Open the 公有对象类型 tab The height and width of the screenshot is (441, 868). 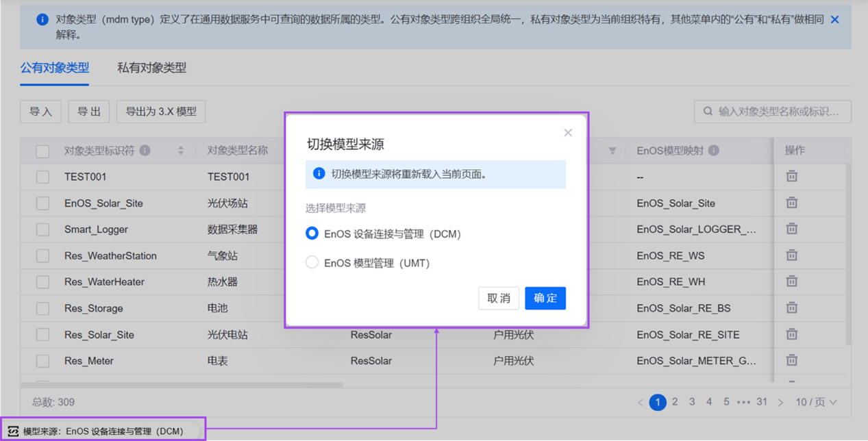tap(55, 68)
